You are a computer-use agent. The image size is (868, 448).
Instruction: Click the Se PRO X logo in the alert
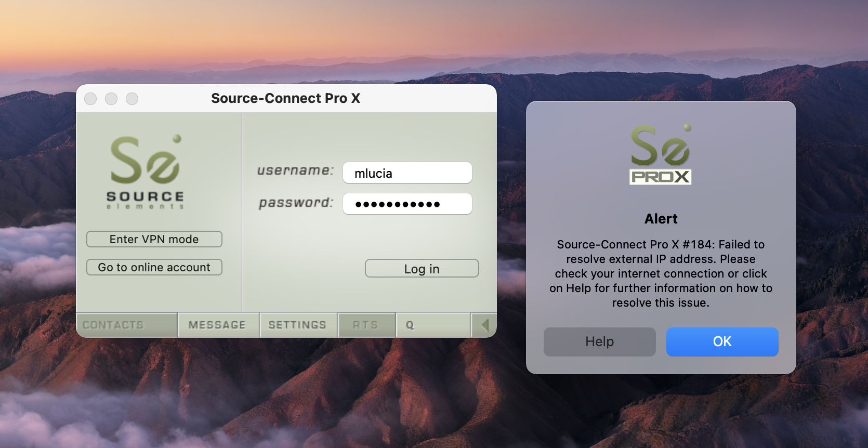661,154
